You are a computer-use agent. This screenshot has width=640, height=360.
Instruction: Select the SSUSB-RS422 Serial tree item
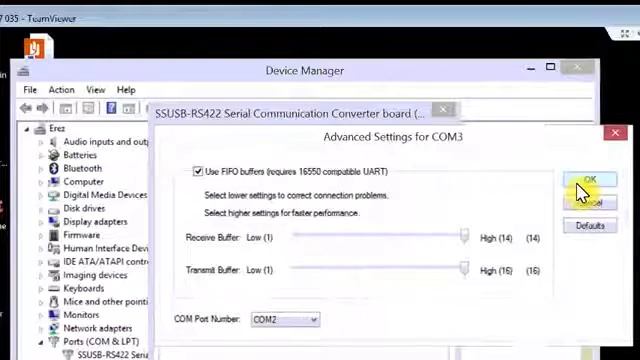coord(113,355)
